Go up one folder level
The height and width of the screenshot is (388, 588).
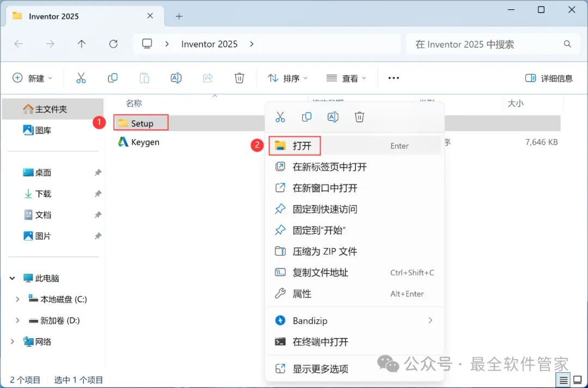tap(81, 44)
